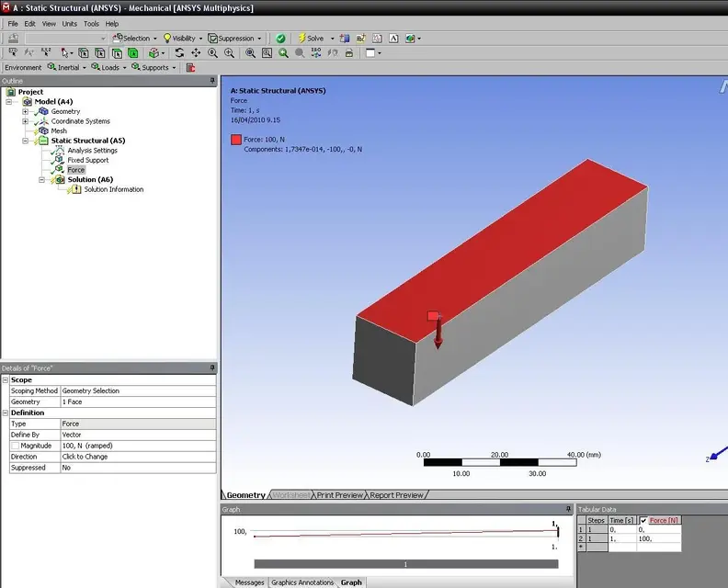Click New Section Plane icon
Viewport: 728px width, 588px height.
(344, 39)
